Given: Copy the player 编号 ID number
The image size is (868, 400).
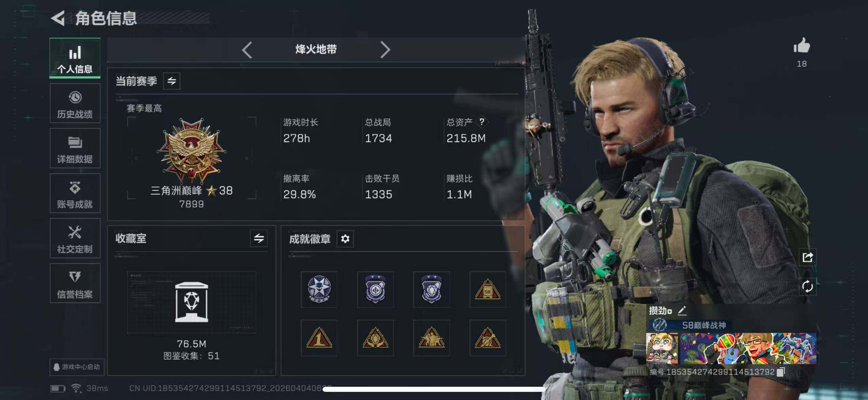Looking at the screenshot, I should 781,372.
